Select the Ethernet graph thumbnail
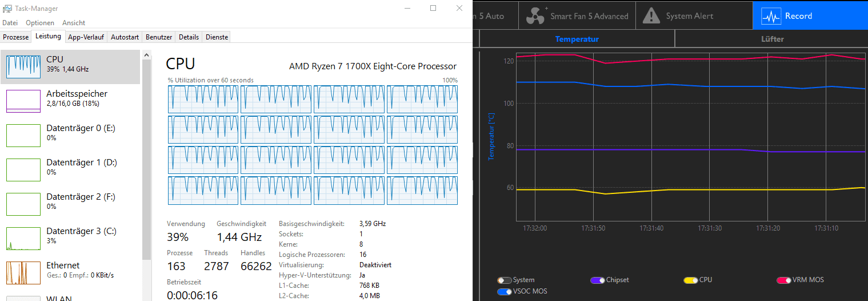The width and height of the screenshot is (868, 301). pyautogui.click(x=23, y=273)
